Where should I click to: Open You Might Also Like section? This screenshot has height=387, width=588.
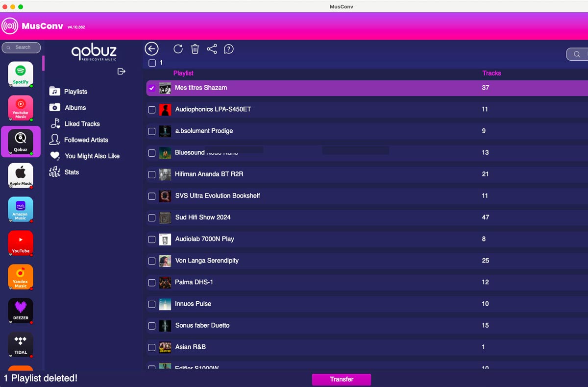pyautogui.click(x=85, y=156)
